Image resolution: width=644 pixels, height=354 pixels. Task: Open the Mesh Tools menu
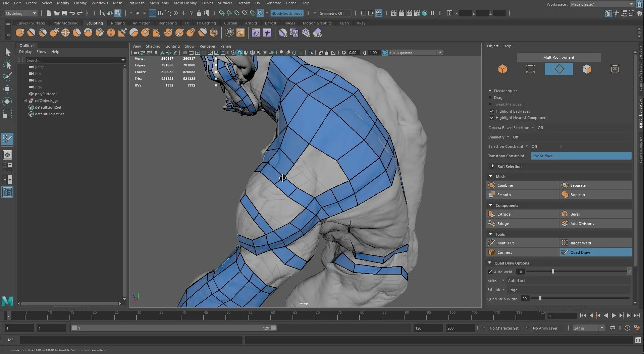(x=159, y=3)
